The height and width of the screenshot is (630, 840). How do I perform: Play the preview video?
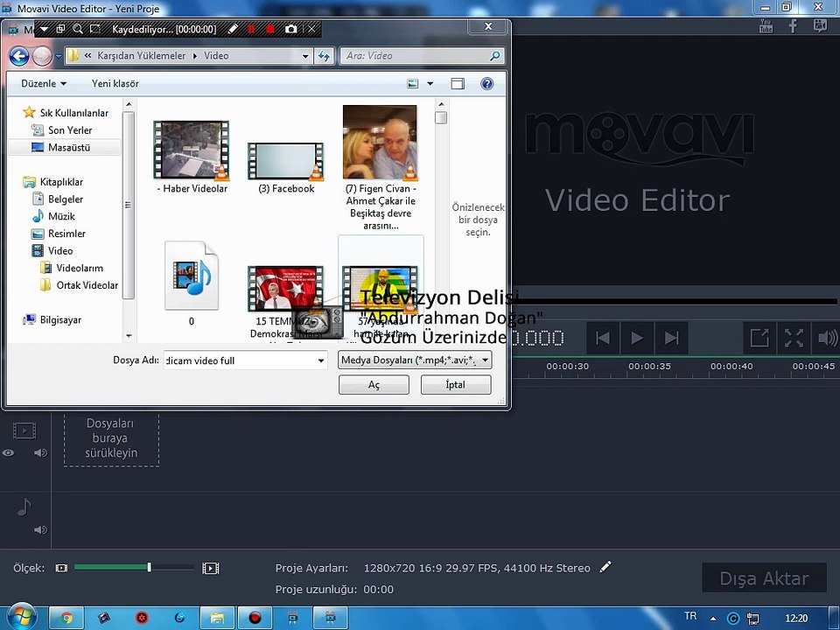[x=637, y=338]
